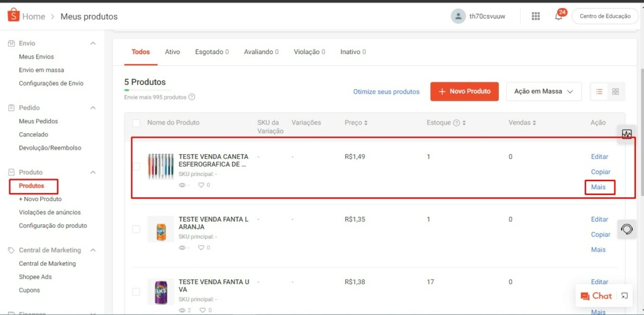Click Copiar for the caneta product

[601, 172]
